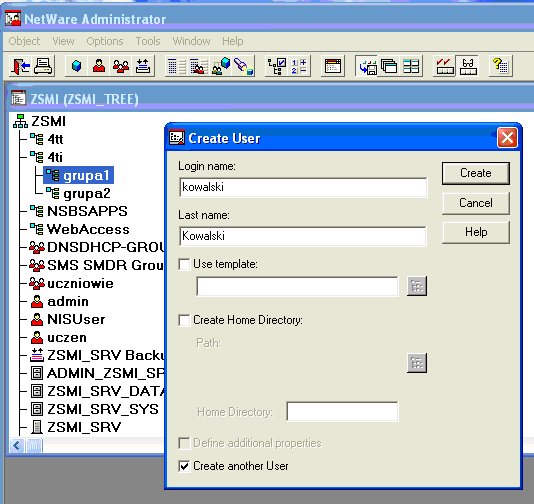The width and height of the screenshot is (534, 504).
Task: Enable the Use template checkbox
Action: tap(184, 264)
